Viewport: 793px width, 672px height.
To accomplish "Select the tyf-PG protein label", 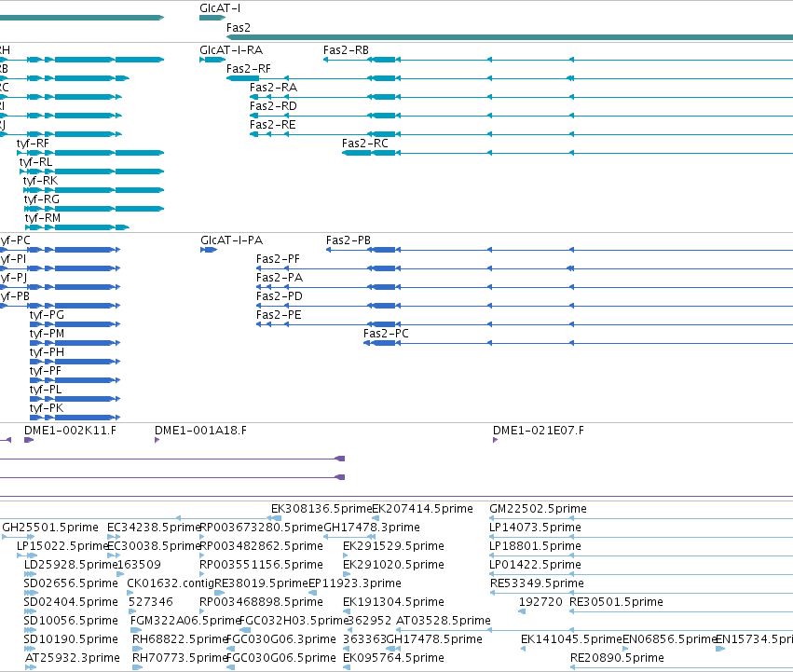I will coord(47,315).
